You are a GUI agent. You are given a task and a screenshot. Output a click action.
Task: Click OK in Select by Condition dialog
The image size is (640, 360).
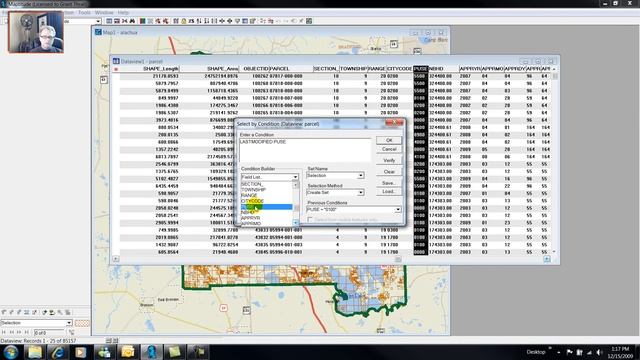(x=389, y=140)
